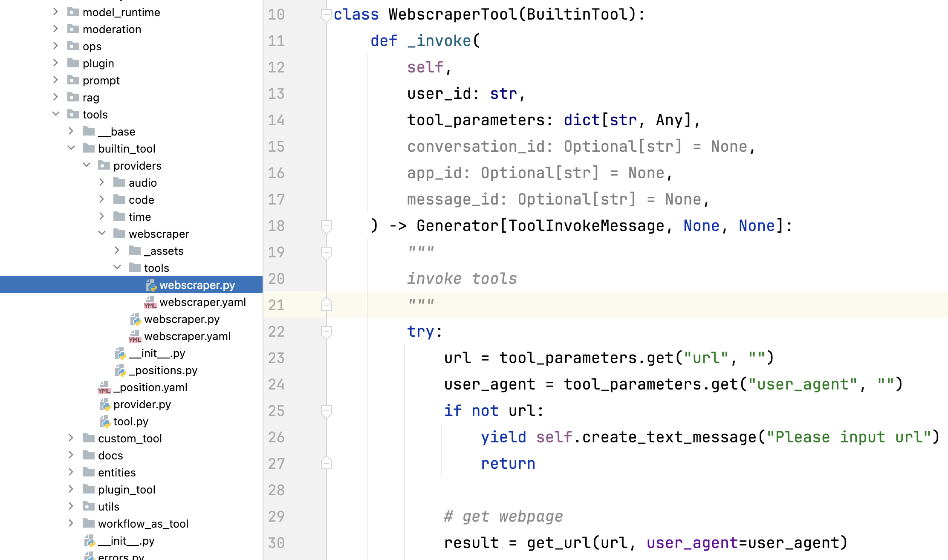Screen dimensions: 948x560
Task: Click the Python icon of _positions.py
Action: (x=121, y=370)
